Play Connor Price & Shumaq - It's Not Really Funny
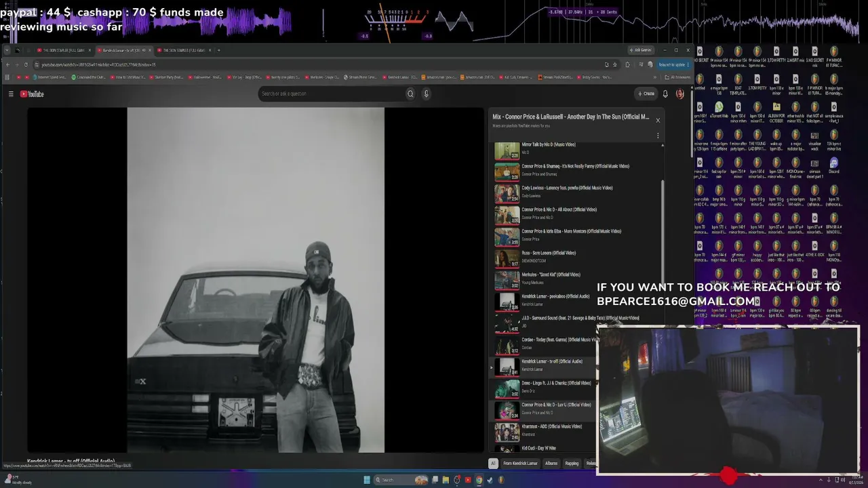The height and width of the screenshot is (488, 868). (575, 171)
